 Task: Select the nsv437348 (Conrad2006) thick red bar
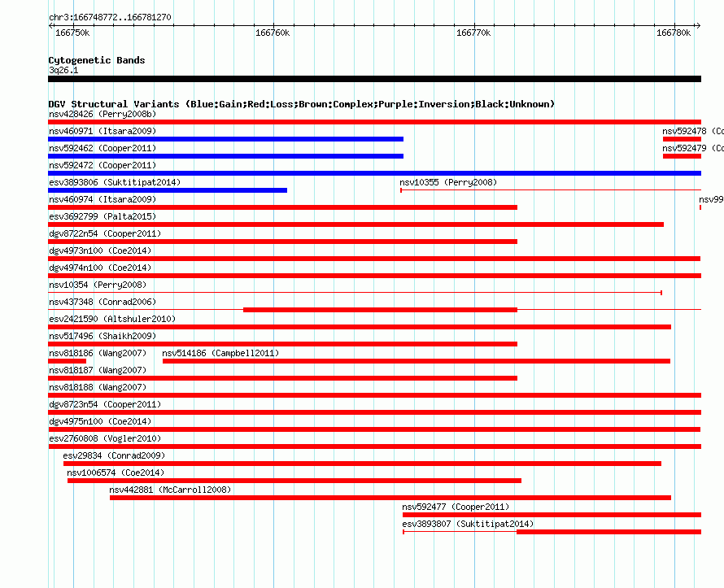point(380,310)
